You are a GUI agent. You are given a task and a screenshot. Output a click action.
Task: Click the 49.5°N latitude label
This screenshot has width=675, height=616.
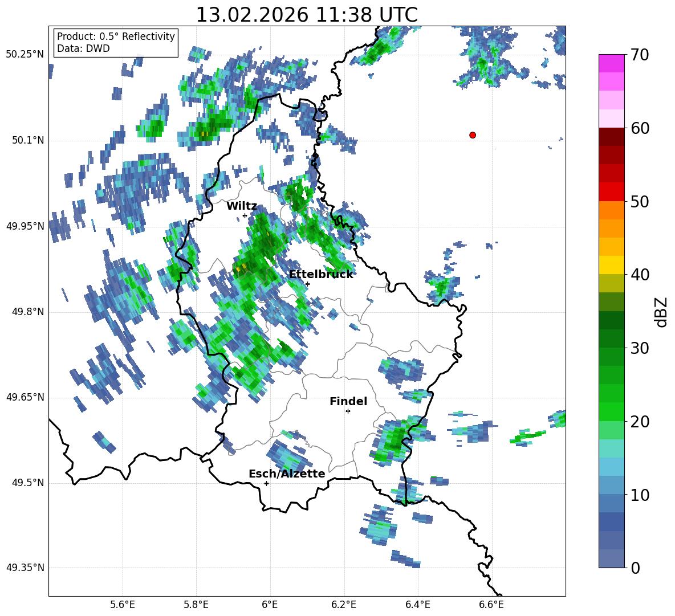28,483
